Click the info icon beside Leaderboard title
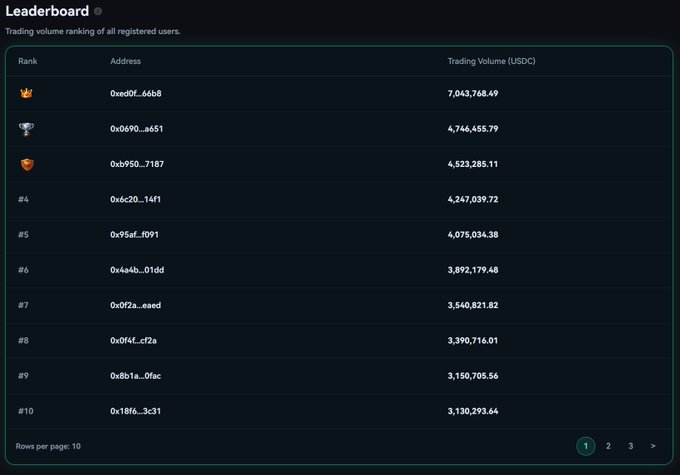Image resolution: width=680 pixels, height=475 pixels. point(98,11)
